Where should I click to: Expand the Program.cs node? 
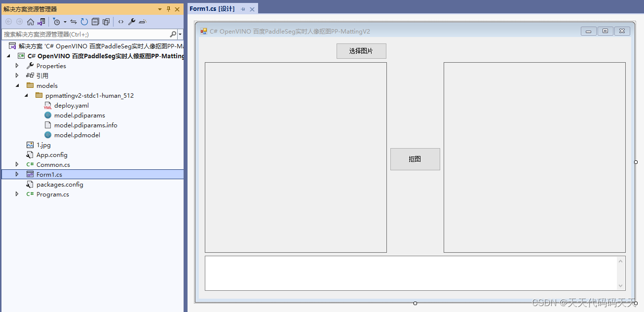pos(17,194)
